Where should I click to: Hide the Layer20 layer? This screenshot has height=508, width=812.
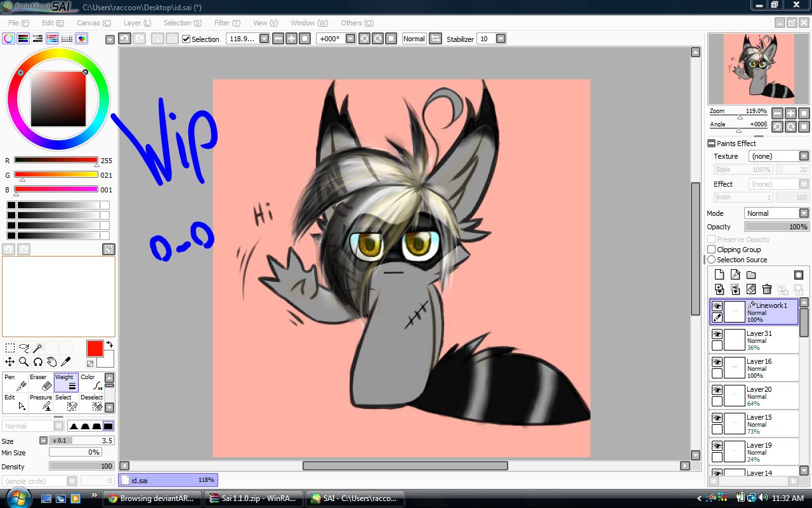tap(717, 390)
